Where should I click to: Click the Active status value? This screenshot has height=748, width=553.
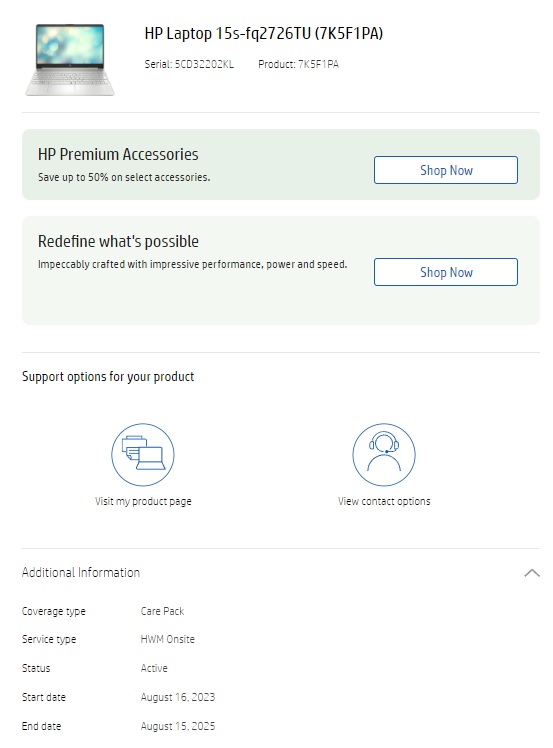click(x=154, y=668)
